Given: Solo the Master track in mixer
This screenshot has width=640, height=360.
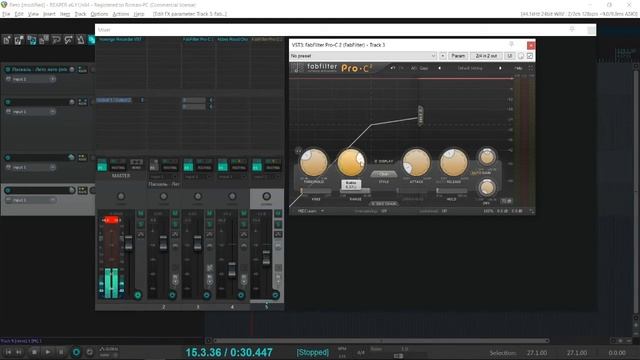Looking at the screenshot, I should pos(140,224).
